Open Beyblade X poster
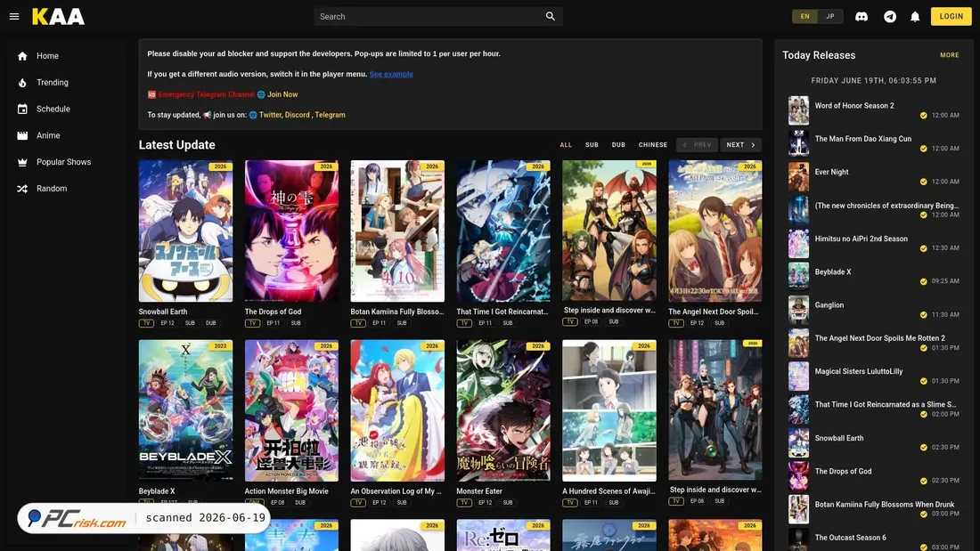980x551 pixels. tap(185, 410)
